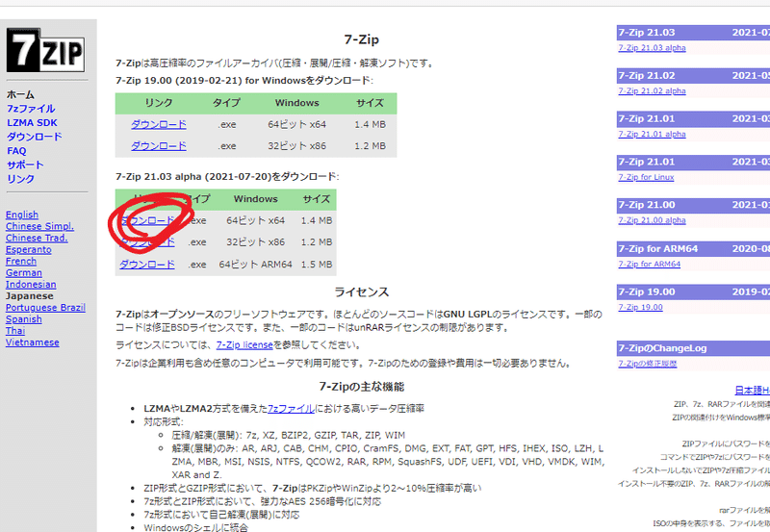Open the 7-Zip 21.00 alpha news link
Screen dimensions: 770x532
coord(652,220)
